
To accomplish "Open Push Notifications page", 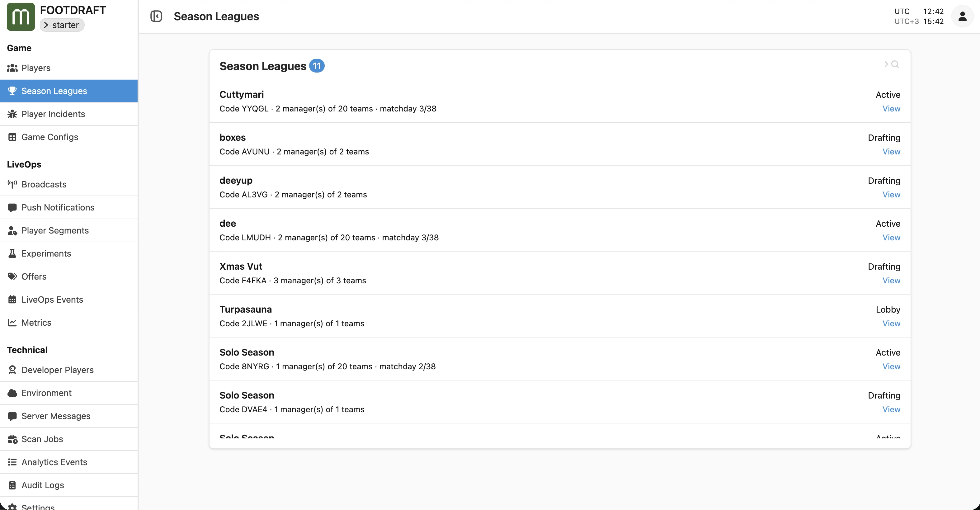I will [x=69, y=207].
